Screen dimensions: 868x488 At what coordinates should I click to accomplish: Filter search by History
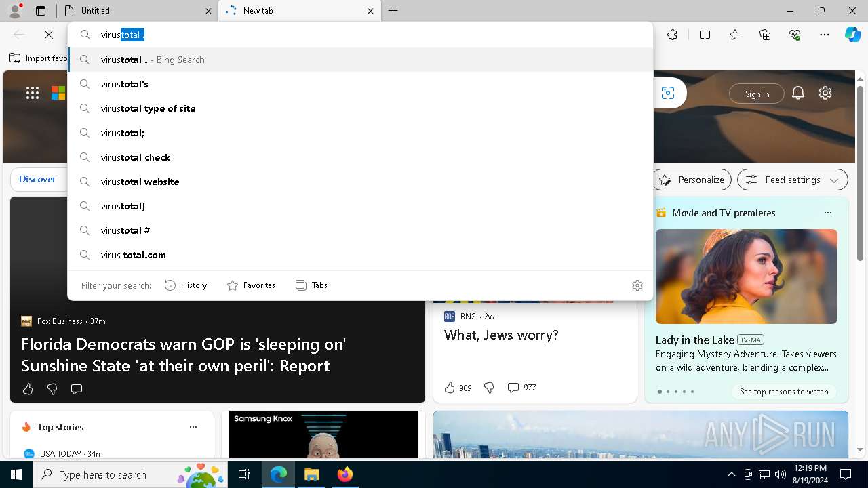[186, 285]
